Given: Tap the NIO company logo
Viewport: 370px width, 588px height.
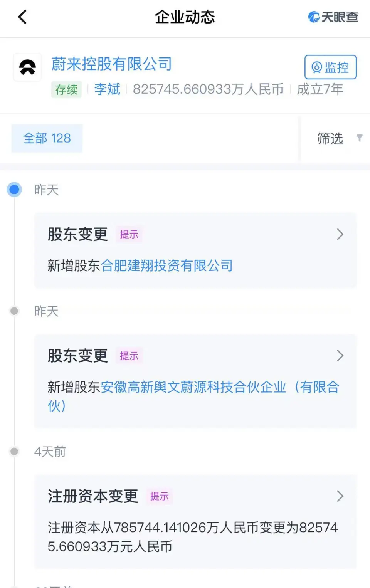Looking at the screenshot, I should click(27, 67).
